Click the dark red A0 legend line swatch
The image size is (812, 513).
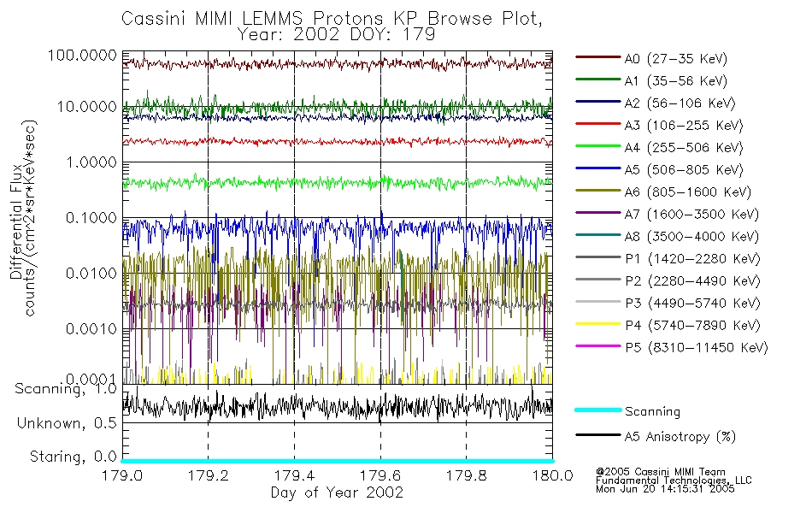pos(598,57)
